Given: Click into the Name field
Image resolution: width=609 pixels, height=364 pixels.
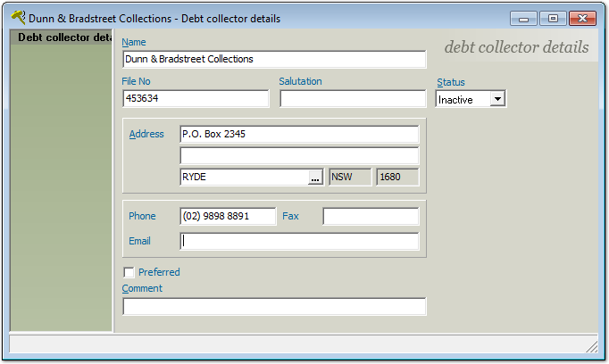Looking at the screenshot, I should (273, 59).
